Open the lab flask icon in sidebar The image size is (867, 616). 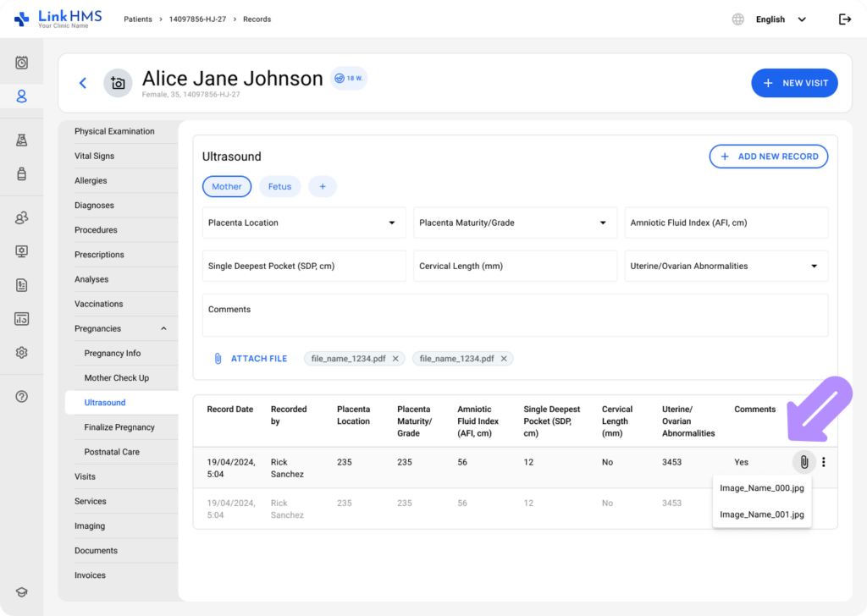[x=21, y=140]
